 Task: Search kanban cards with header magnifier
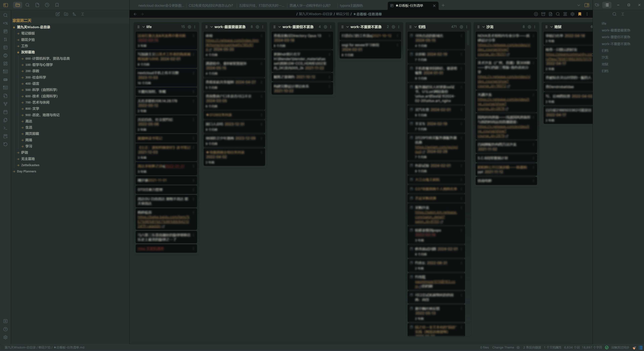pyautogui.click(x=558, y=14)
